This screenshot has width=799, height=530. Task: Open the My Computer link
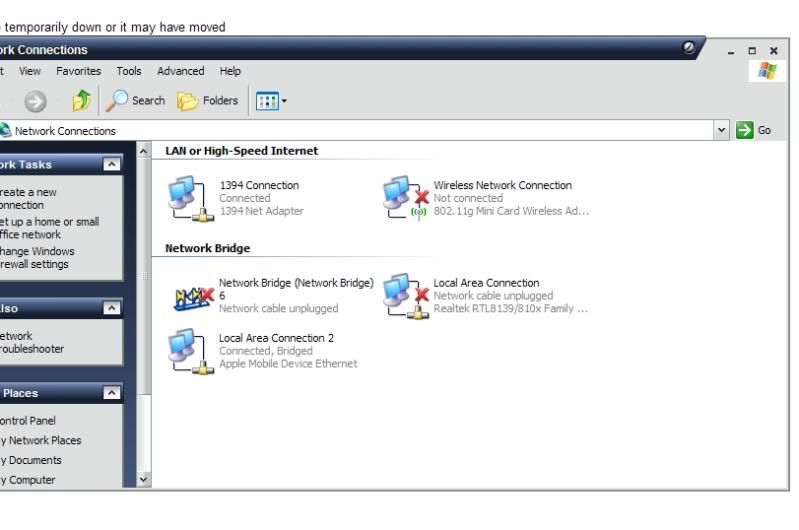[28, 480]
